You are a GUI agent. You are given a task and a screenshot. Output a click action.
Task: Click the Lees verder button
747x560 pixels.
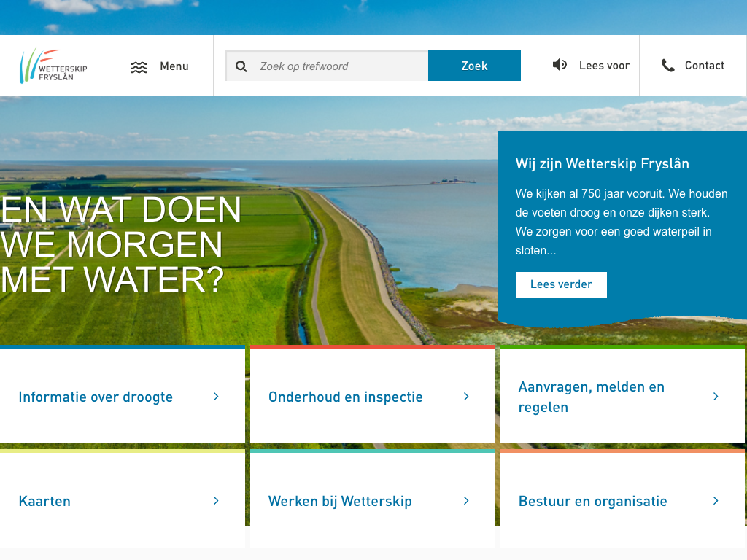click(561, 284)
